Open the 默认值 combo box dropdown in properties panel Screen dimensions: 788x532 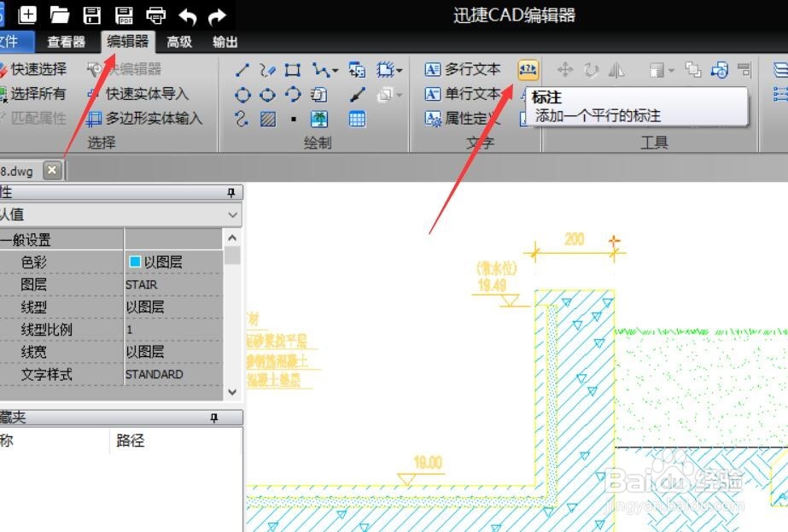(x=233, y=214)
